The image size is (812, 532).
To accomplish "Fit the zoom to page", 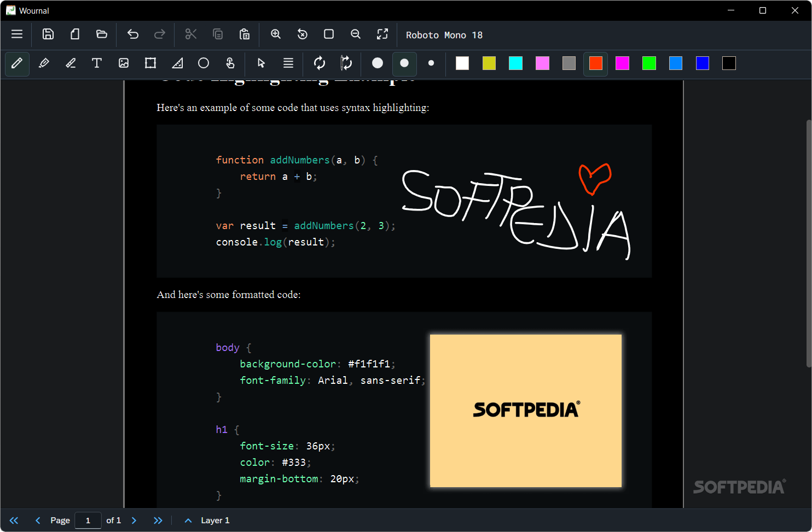I will 329,34.
